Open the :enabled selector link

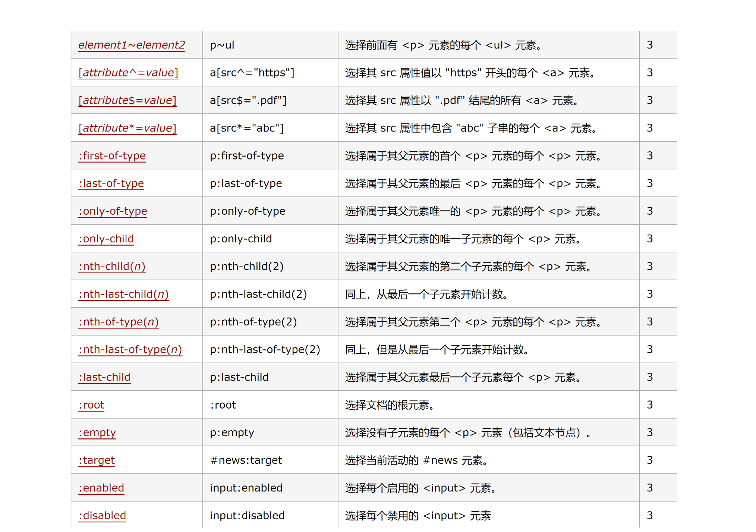tap(101, 488)
